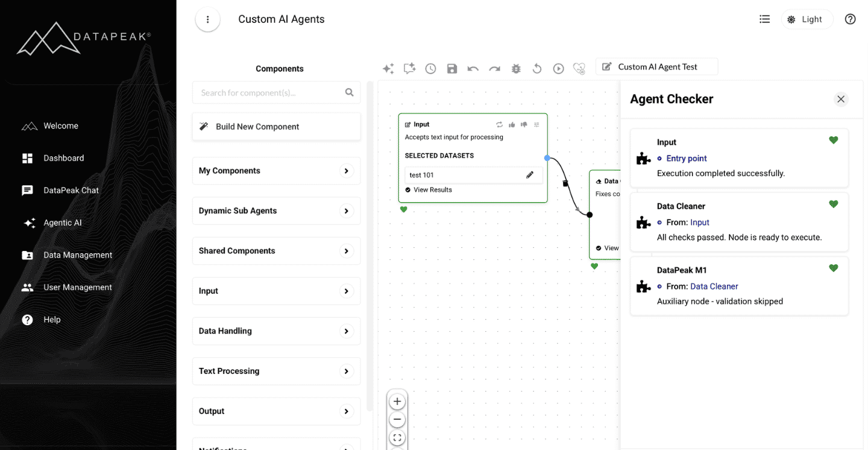Give thumbs down on the Input node

pos(524,125)
